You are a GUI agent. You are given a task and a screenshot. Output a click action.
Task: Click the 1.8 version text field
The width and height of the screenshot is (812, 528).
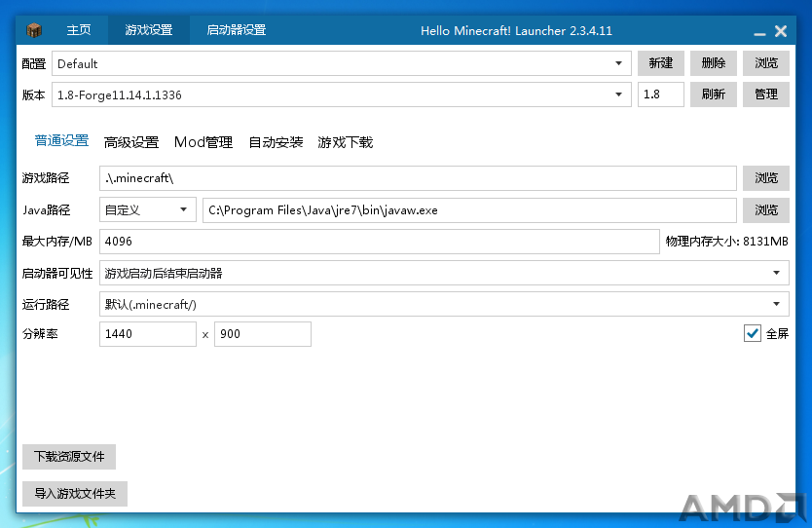click(661, 94)
